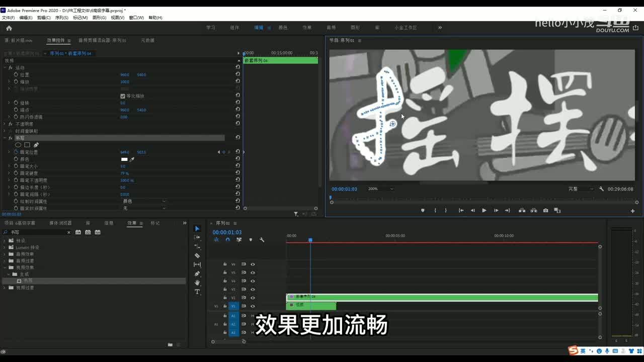Uncheck the 等比缩放 checkbox
Screen dimensions: 644x362
[x=123, y=96]
